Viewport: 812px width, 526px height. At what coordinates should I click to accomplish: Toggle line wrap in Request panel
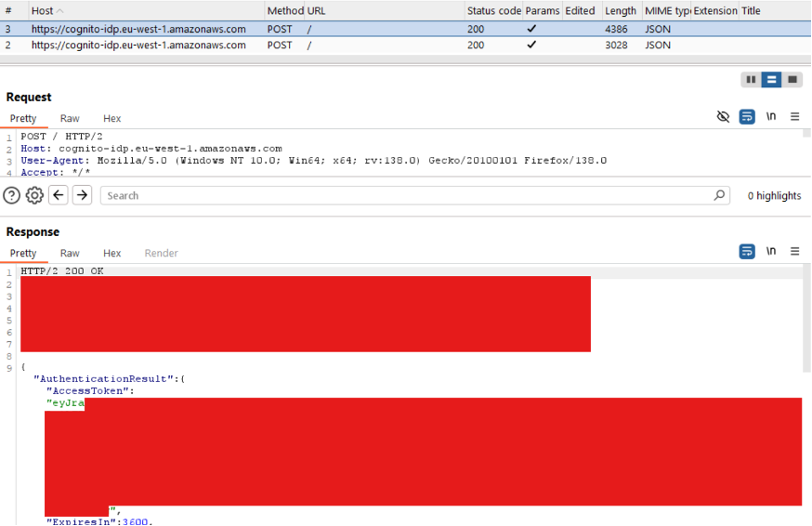747,117
